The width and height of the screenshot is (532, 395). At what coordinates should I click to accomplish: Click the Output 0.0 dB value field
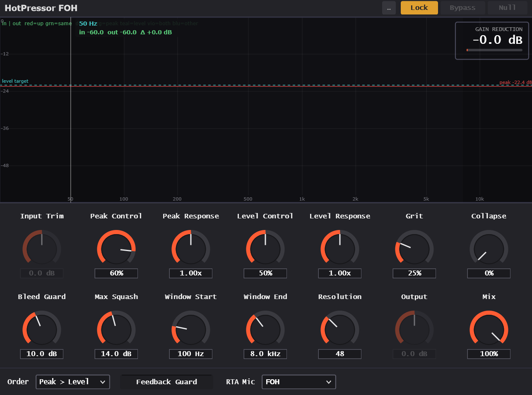[x=414, y=354]
